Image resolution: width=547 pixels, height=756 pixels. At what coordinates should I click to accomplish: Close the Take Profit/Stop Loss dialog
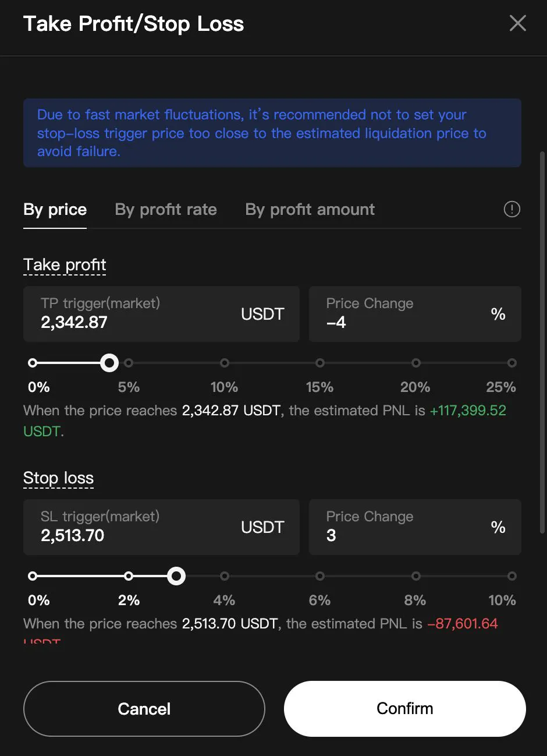(517, 23)
